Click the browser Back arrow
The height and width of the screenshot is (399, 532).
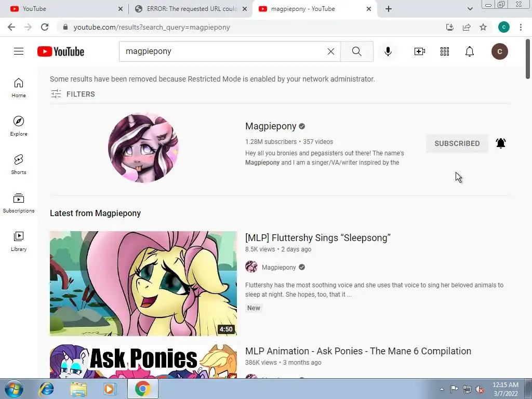tap(11, 27)
